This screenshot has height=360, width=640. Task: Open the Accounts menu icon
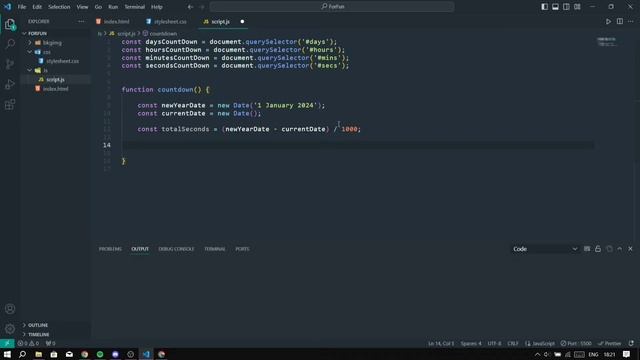(x=10, y=309)
